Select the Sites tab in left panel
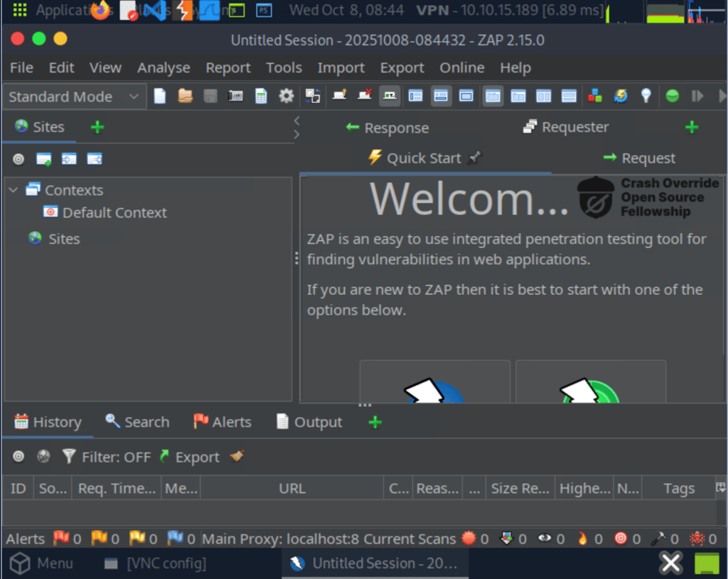 [x=40, y=126]
